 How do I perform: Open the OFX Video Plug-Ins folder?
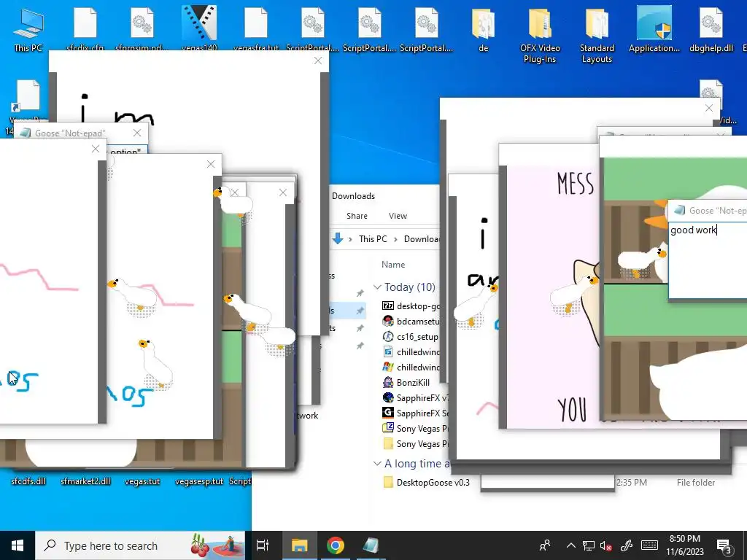pos(540,34)
